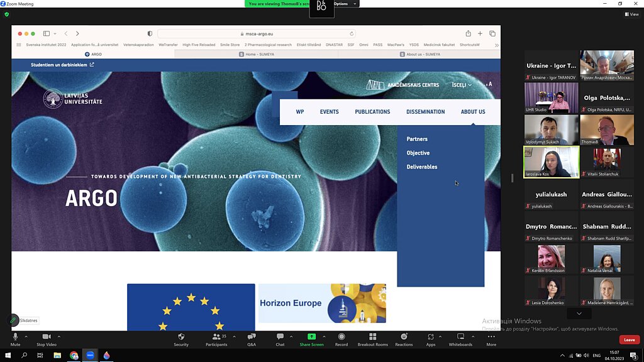Open Svenska institutet 2022 bookmark
This screenshot has height=362, width=644.
(46, 45)
